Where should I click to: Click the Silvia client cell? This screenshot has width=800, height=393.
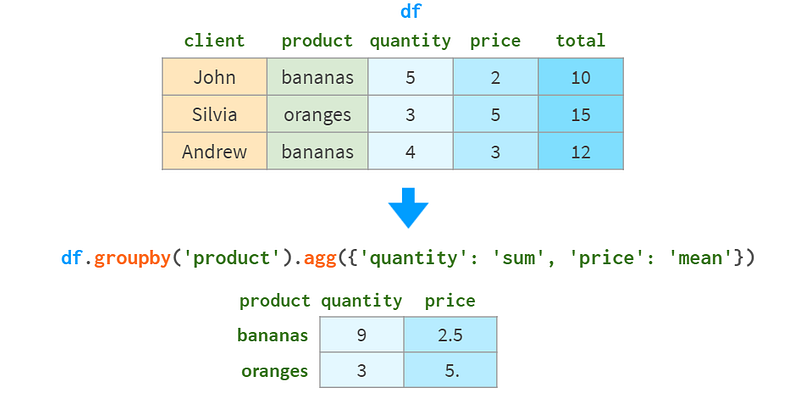[215, 114]
